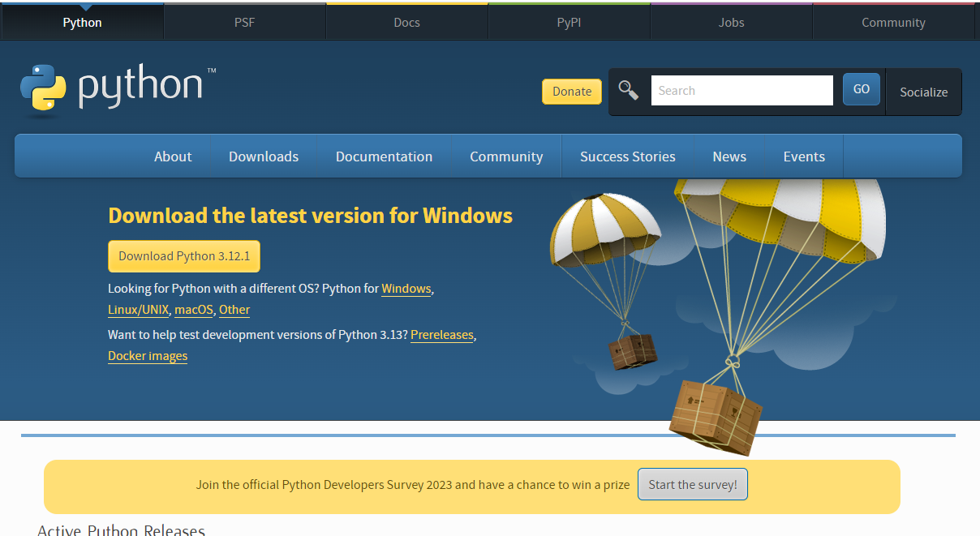
Task: Open the PSF top tab
Action: pos(244,22)
